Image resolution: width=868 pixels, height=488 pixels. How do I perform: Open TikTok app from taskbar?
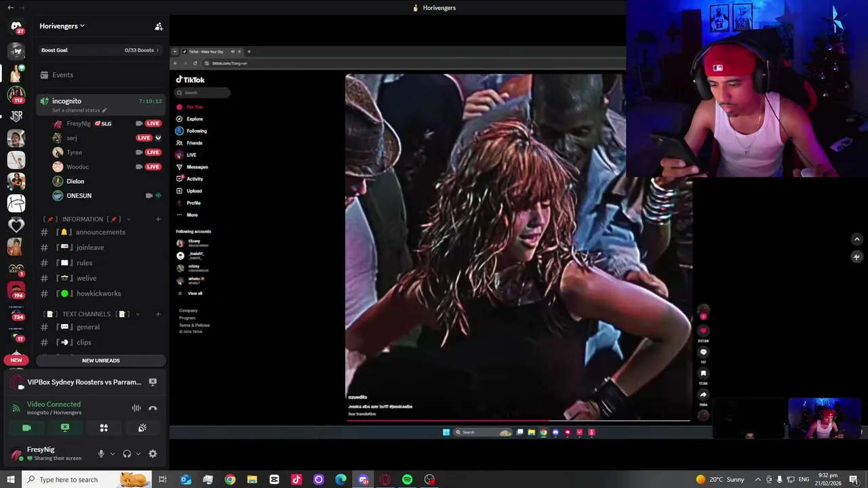[296, 479]
